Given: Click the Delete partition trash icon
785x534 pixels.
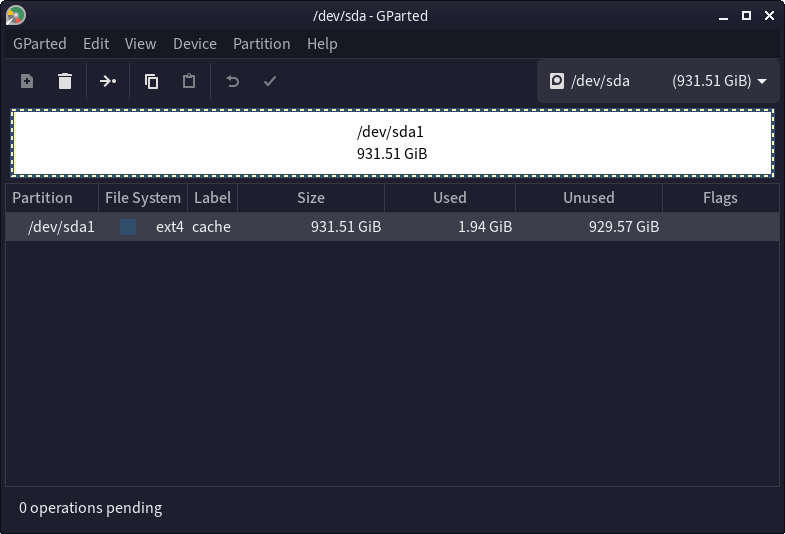Looking at the screenshot, I should tap(65, 81).
